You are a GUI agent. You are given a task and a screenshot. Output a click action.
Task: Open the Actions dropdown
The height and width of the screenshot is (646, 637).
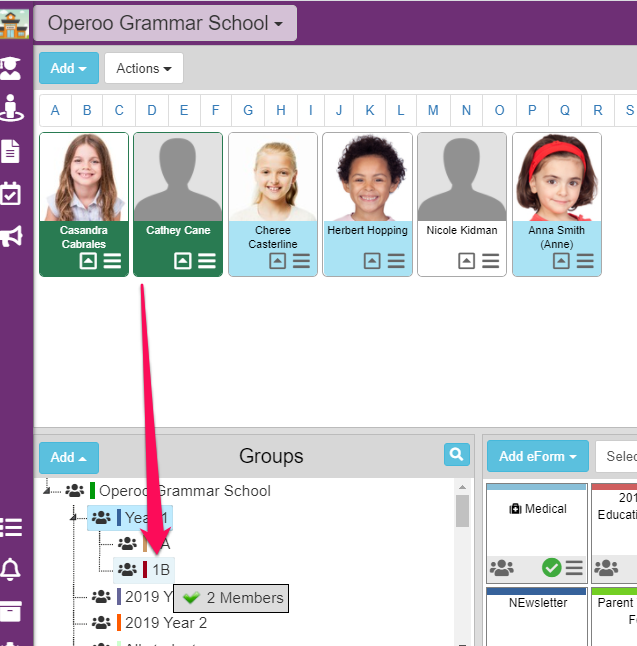tap(143, 68)
